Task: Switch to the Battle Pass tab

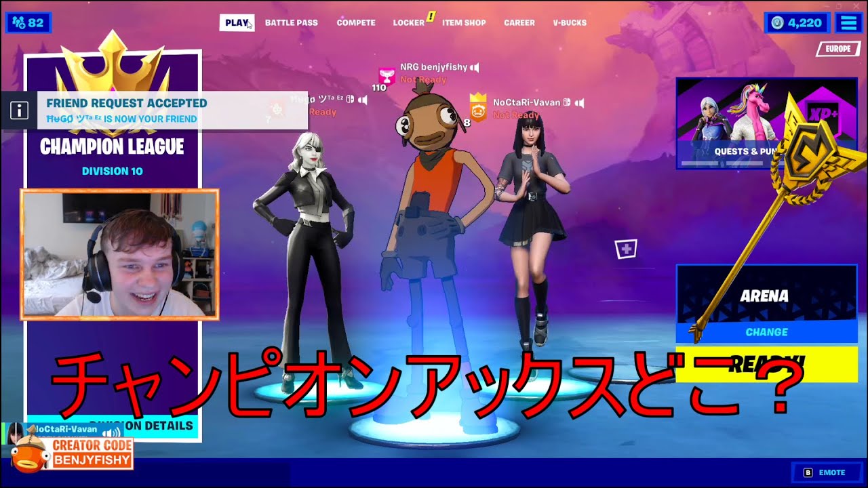Action: (291, 23)
